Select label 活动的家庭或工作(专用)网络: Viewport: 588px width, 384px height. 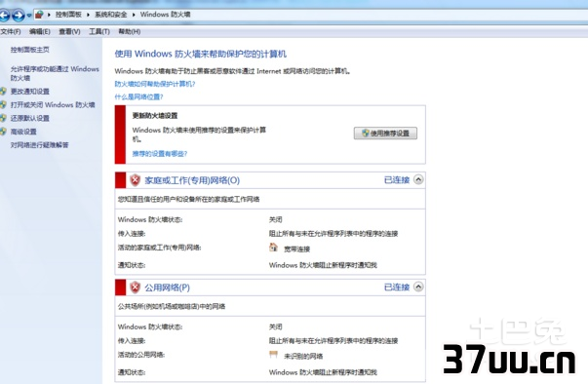click(159, 248)
